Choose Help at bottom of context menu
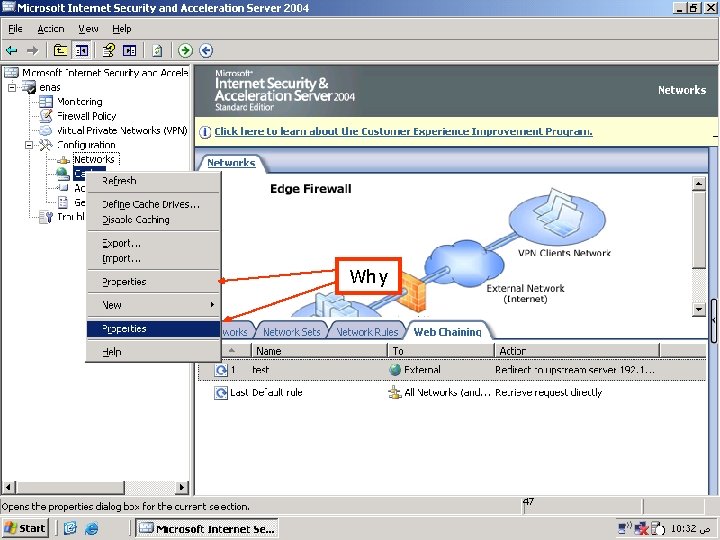 (x=153, y=352)
